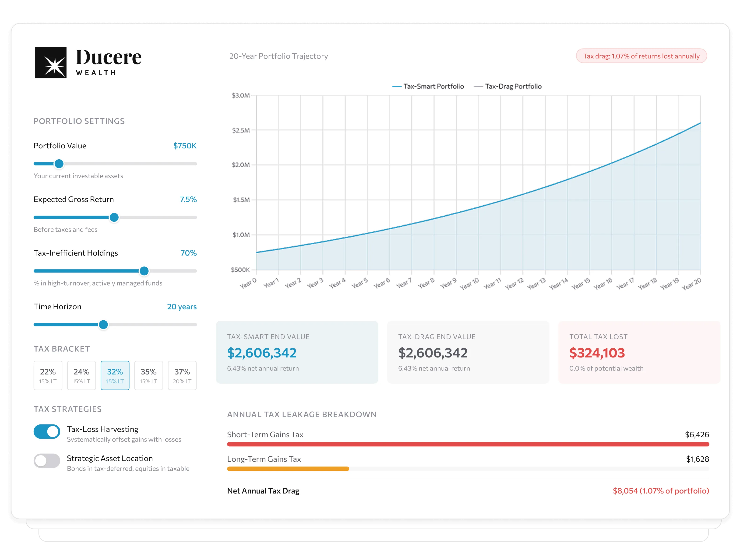Click the Tax Strategies heading
747x560 pixels.
click(x=67, y=409)
